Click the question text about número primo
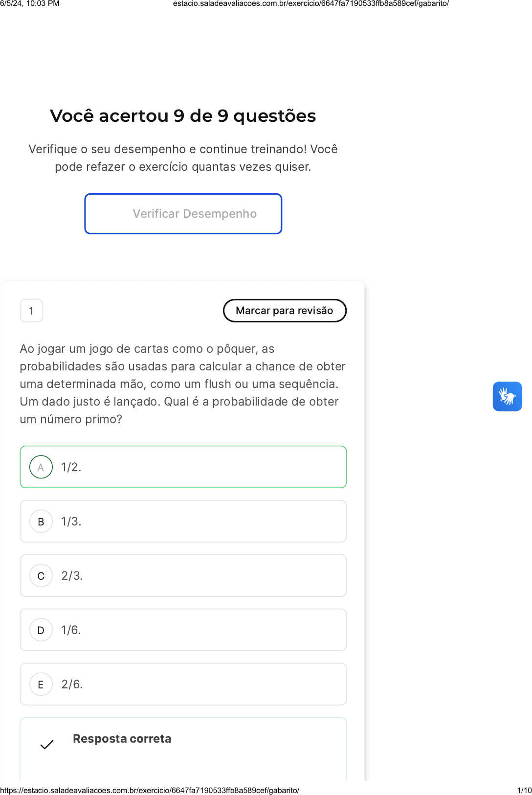 point(182,384)
